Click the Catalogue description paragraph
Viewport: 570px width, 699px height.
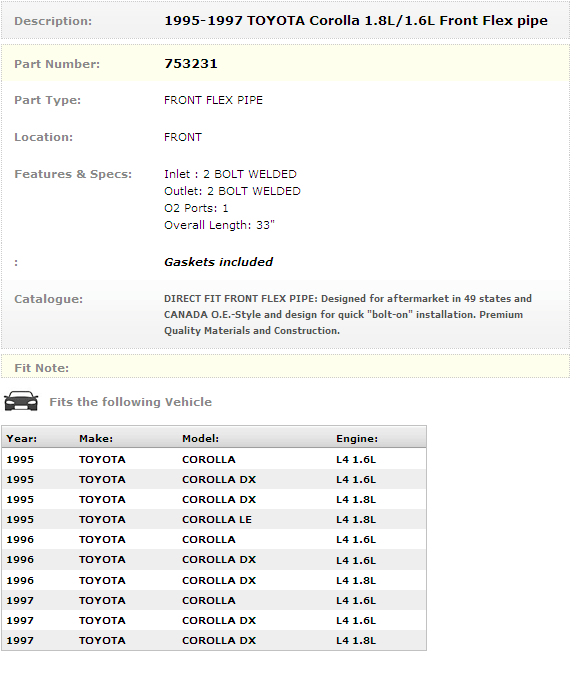point(348,315)
